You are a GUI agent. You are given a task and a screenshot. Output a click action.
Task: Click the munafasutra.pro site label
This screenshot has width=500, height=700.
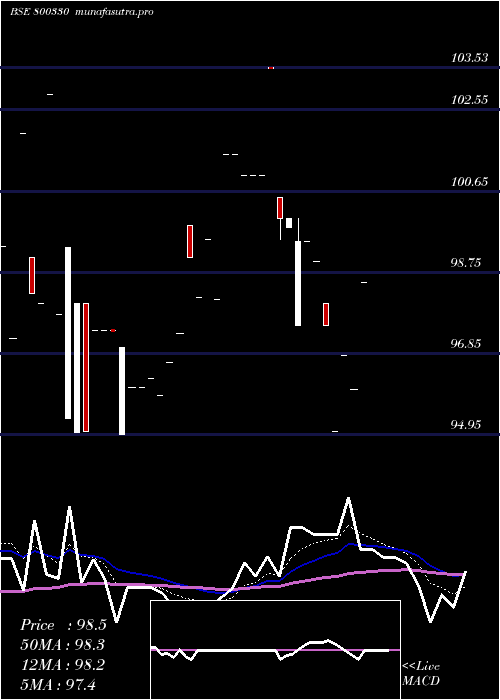point(115,12)
